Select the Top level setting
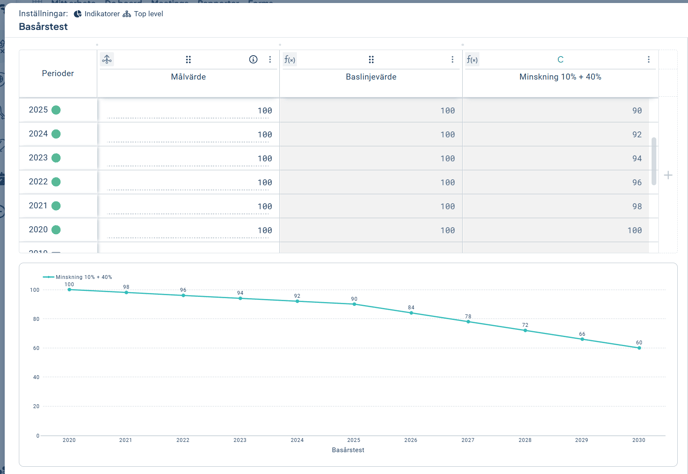 [x=148, y=14]
